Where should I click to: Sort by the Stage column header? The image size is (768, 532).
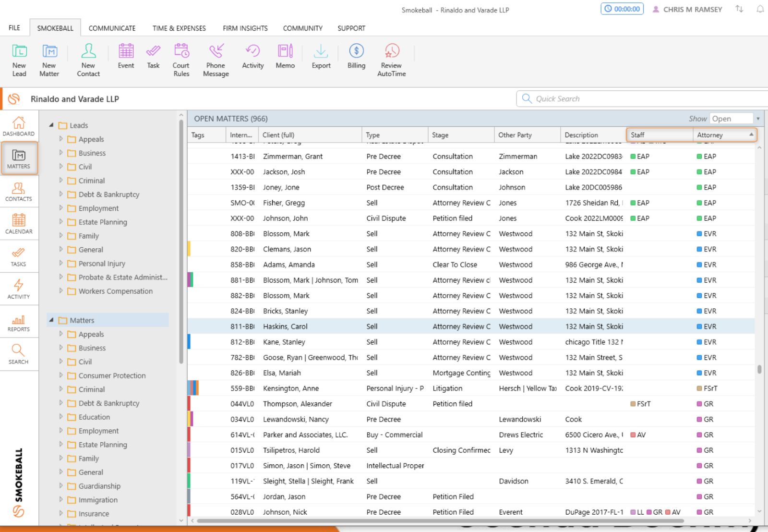pos(461,135)
